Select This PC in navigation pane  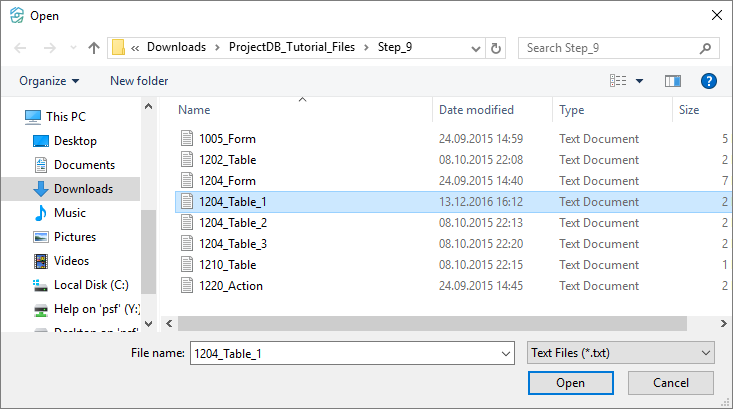pyautogui.click(x=65, y=117)
